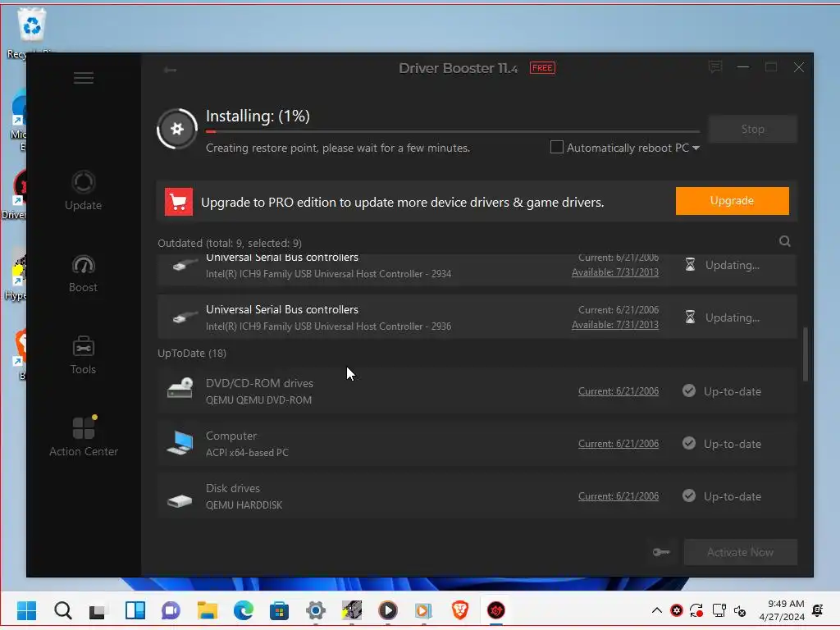This screenshot has height=630, width=840.
Task: Open the Action Center section
Action: coord(84,436)
